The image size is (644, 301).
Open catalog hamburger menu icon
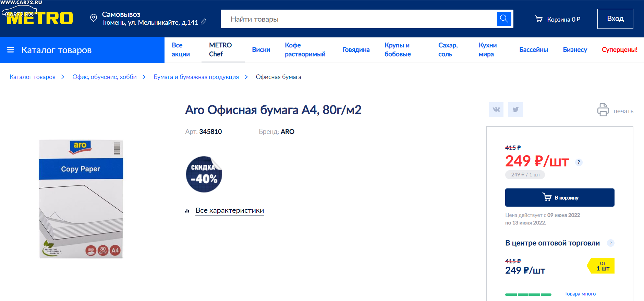tap(11, 50)
